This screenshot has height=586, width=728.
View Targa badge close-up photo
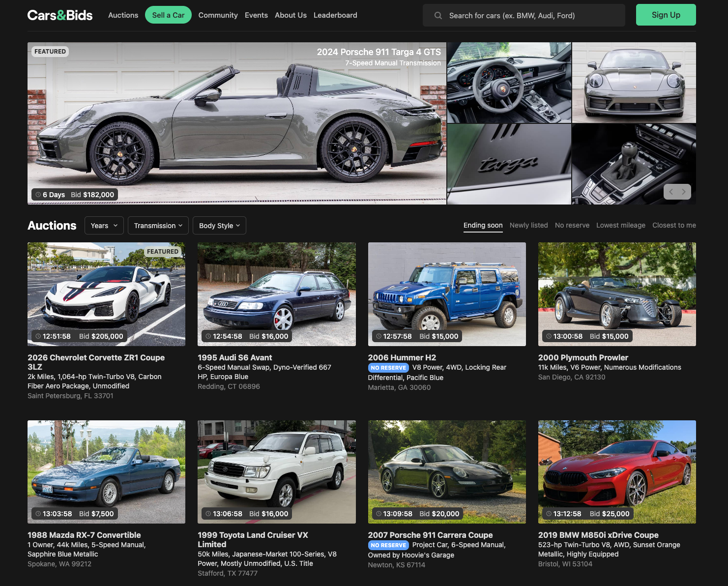point(509,164)
